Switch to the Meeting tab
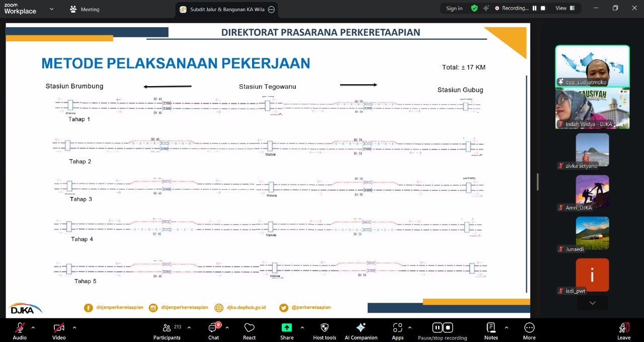The height and width of the screenshot is (342, 644). click(85, 9)
